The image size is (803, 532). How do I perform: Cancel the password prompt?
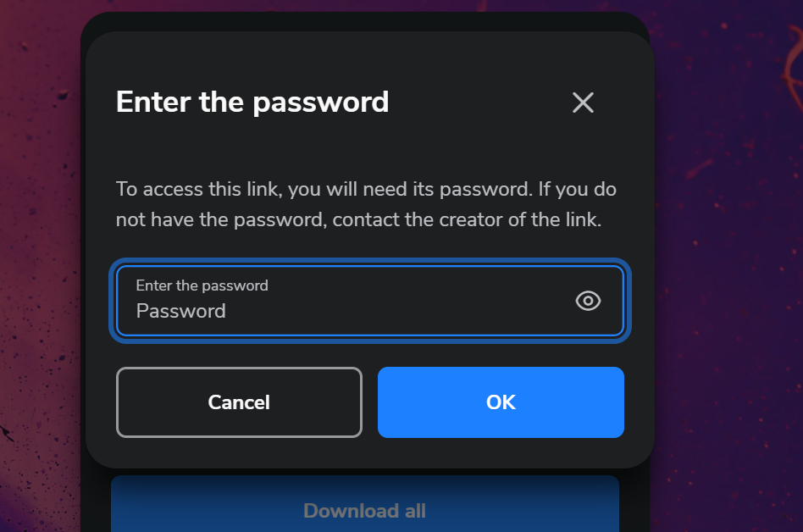(x=239, y=402)
